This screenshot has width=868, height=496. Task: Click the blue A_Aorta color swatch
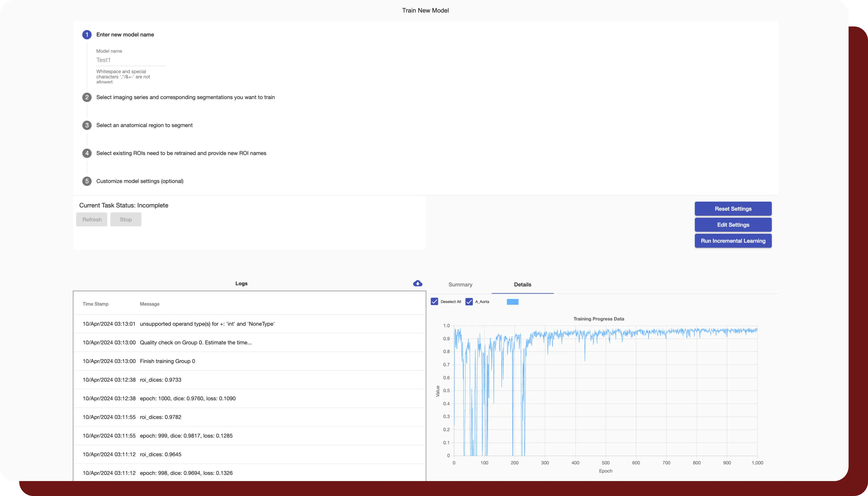pos(512,302)
